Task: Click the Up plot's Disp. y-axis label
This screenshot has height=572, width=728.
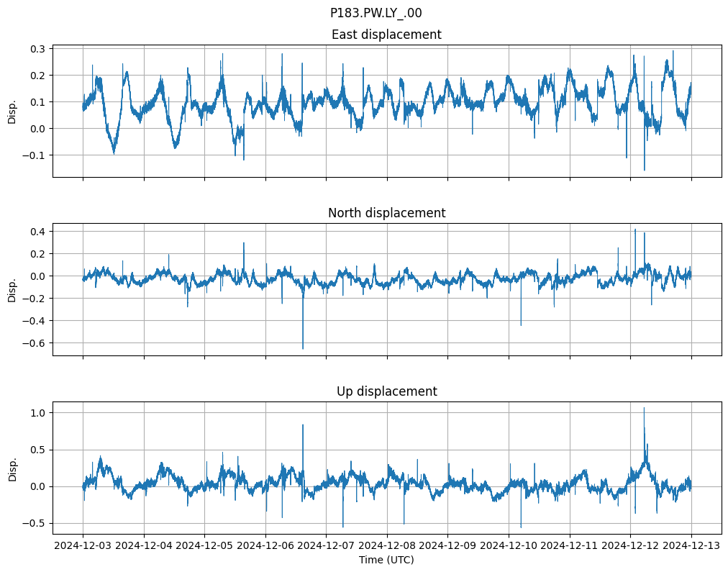Action: 12,468
